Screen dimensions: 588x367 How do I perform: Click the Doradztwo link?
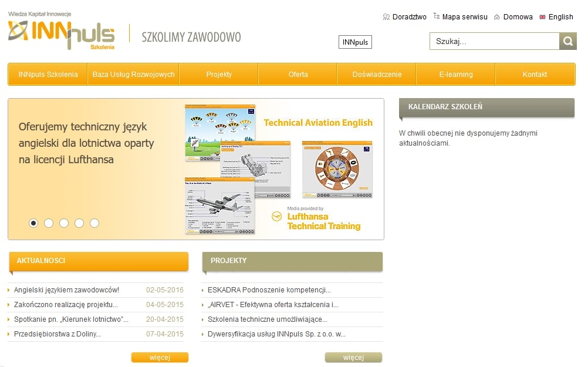[409, 17]
